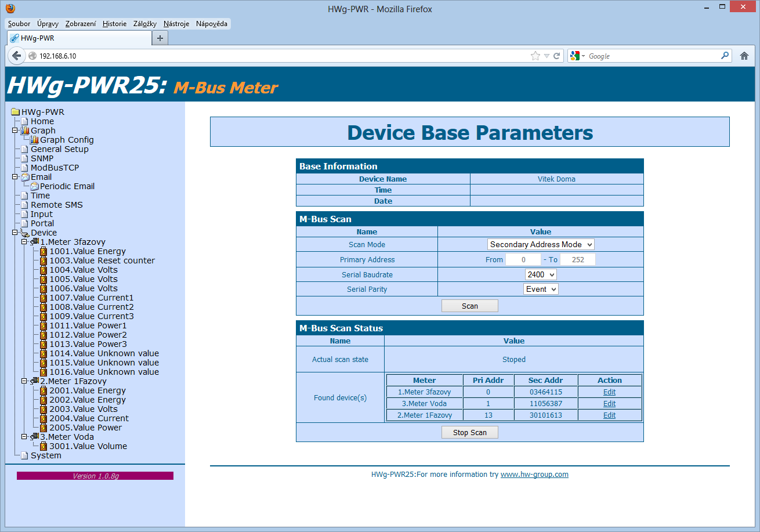The height and width of the screenshot is (532, 760).
Task: Click the icon beside 1011.Value Power1
Action: pos(44,325)
